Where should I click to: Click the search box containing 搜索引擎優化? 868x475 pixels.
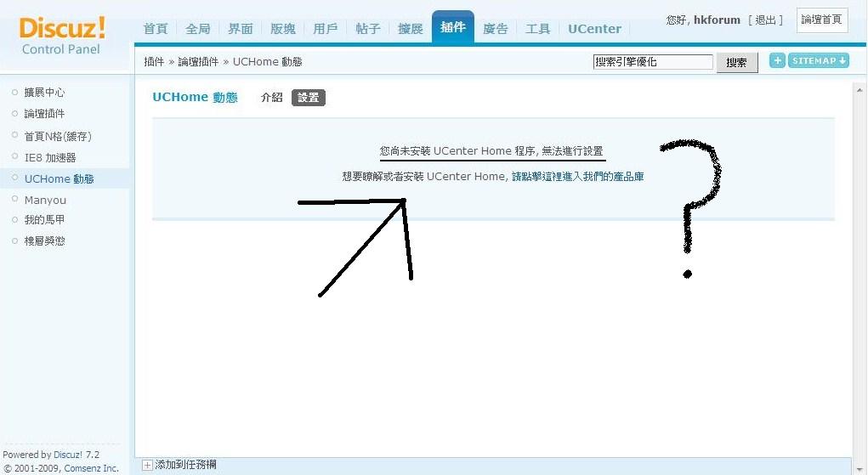(653, 62)
